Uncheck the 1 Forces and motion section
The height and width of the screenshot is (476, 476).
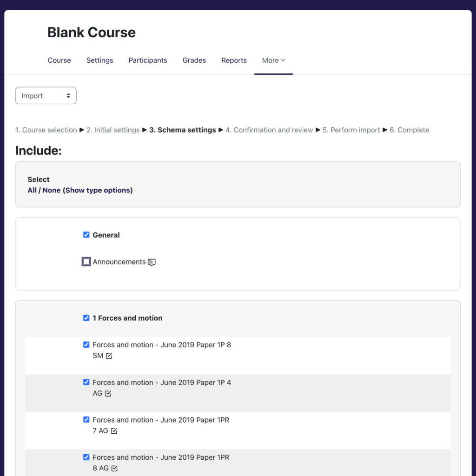86,318
